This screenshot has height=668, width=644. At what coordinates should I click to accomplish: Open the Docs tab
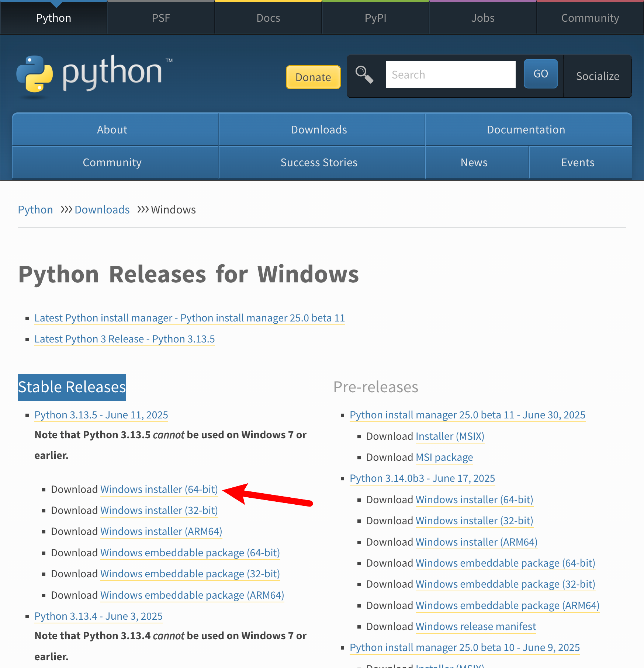(268, 18)
